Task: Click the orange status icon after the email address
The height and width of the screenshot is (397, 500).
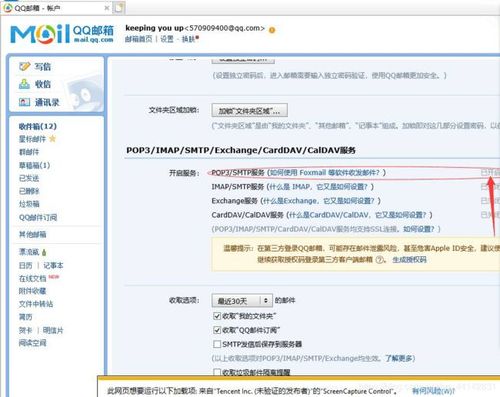Action: pos(272,30)
